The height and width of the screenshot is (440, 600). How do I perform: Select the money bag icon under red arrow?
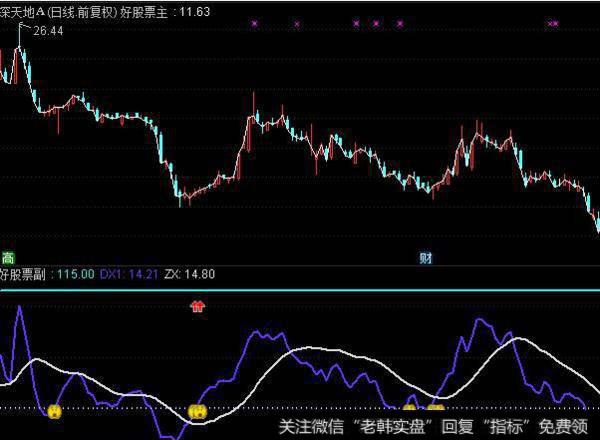click(198, 412)
